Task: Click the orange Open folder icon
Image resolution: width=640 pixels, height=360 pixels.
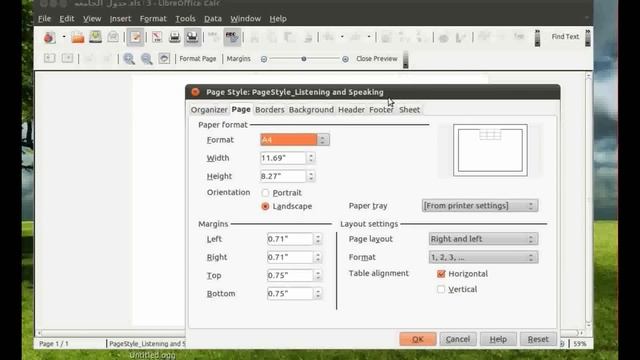Action: pos(78,38)
